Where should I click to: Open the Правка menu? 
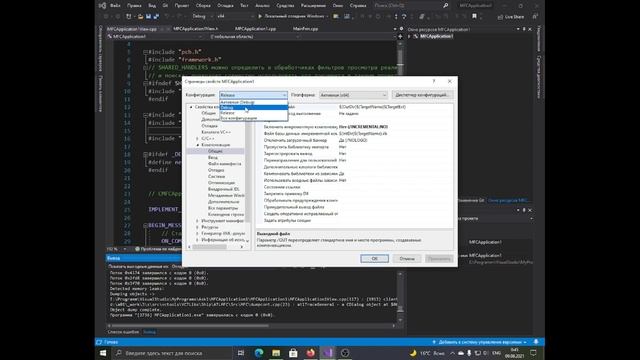[x=134, y=6]
